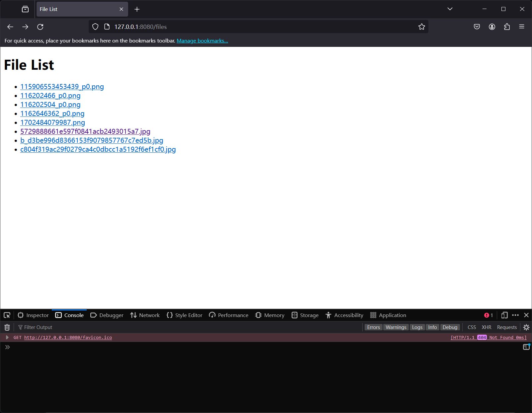This screenshot has width=532, height=413.
Task: Toggle the Warnings console filter
Action: point(396,327)
